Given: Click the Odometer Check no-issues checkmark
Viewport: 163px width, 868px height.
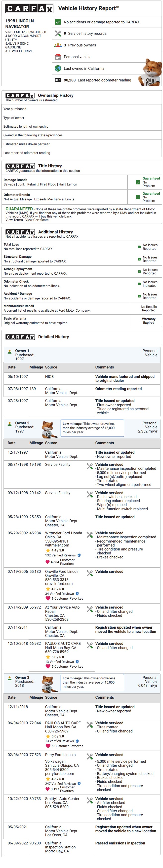Looking at the screenshot, I should pos(139,284).
